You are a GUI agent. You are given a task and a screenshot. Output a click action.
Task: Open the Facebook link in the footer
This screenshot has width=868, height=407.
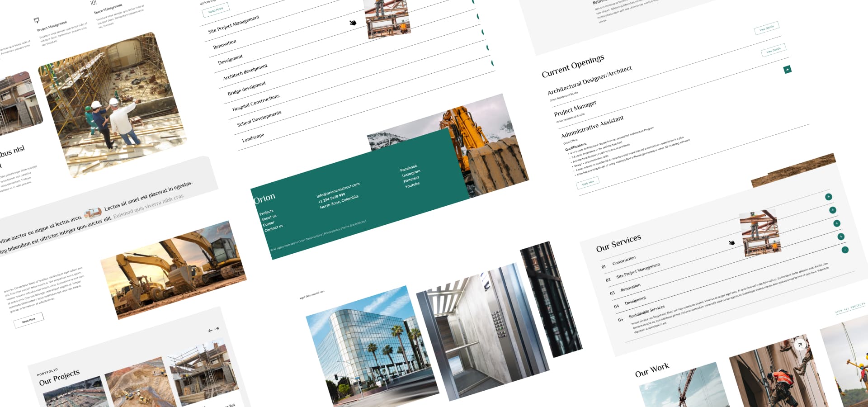tap(409, 168)
